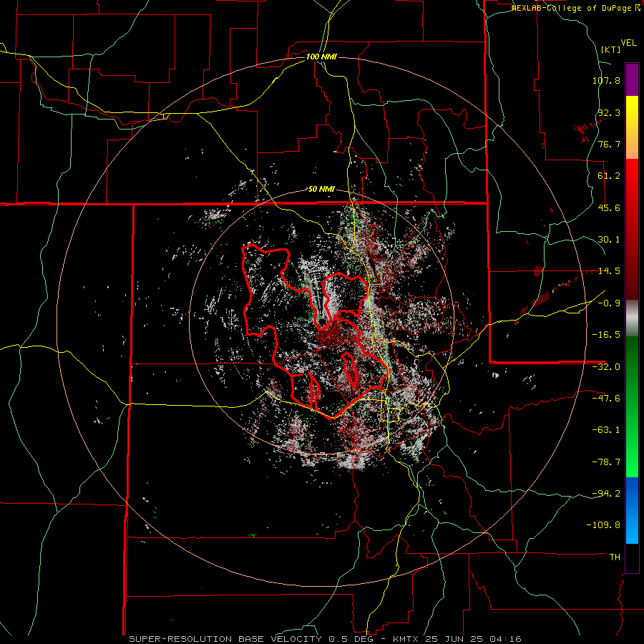The image size is (644, 644).
Task: Click the "100 NMI" range ring label
Action: [x=321, y=57]
